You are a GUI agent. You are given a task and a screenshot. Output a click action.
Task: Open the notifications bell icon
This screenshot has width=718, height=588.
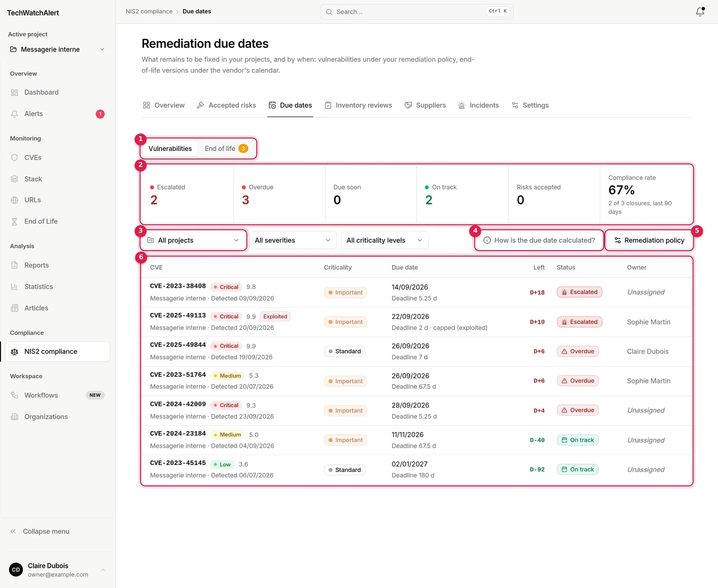[700, 12]
